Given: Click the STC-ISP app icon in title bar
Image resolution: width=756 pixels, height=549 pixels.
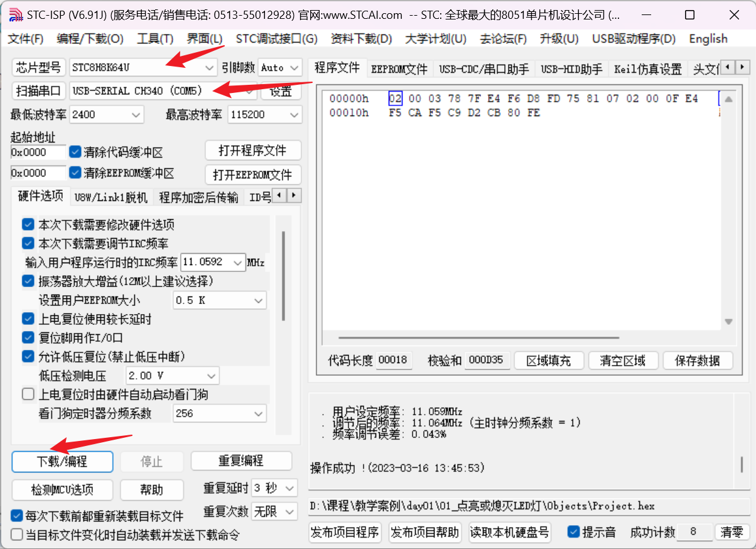Looking at the screenshot, I should [16, 14].
